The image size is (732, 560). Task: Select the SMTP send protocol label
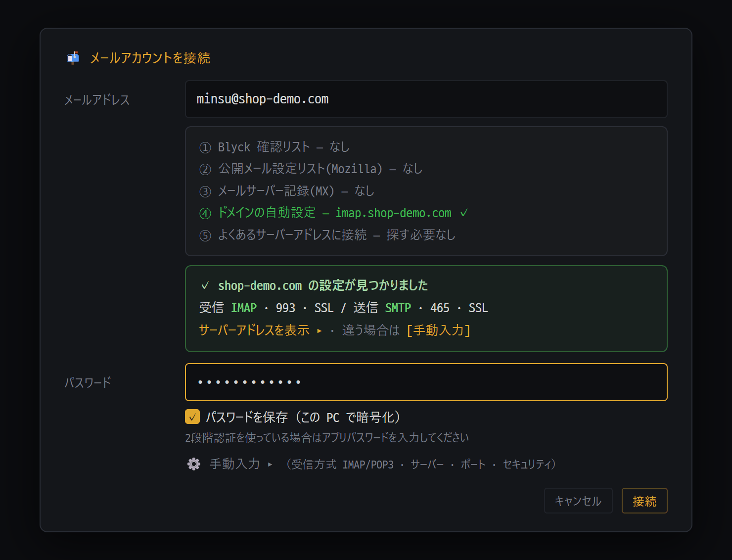pos(398,308)
